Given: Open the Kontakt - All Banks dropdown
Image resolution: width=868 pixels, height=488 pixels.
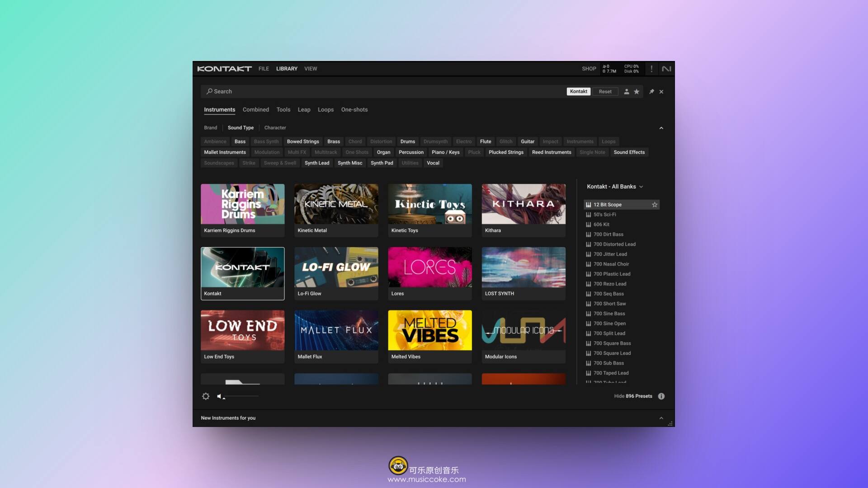Looking at the screenshot, I should [x=615, y=187].
